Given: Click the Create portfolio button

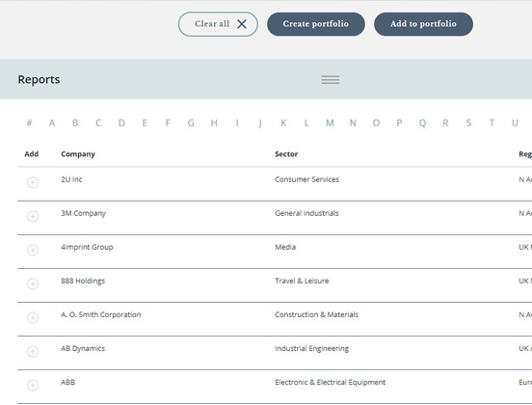Looking at the screenshot, I should 316,24.
